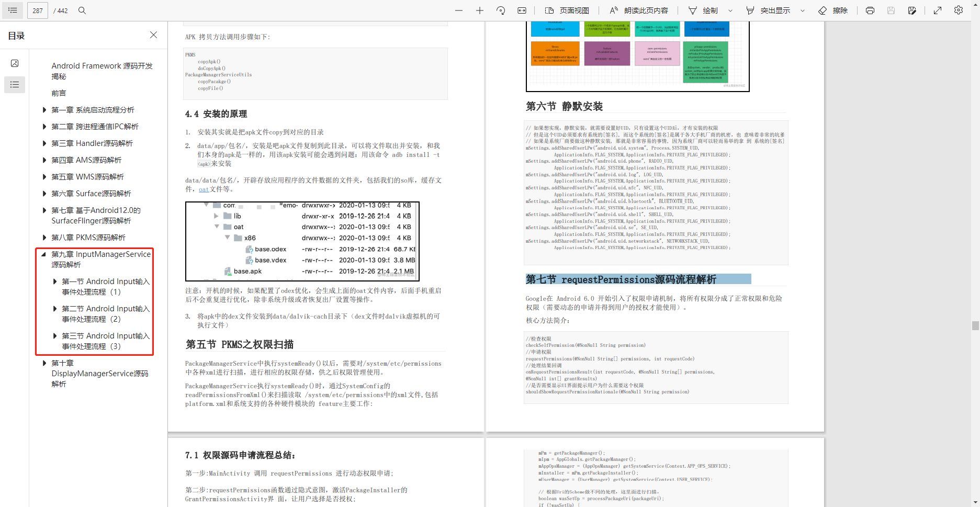The height and width of the screenshot is (507, 980).
Task: Open the 突出显示 highlighter dropdown
Action: [802, 10]
